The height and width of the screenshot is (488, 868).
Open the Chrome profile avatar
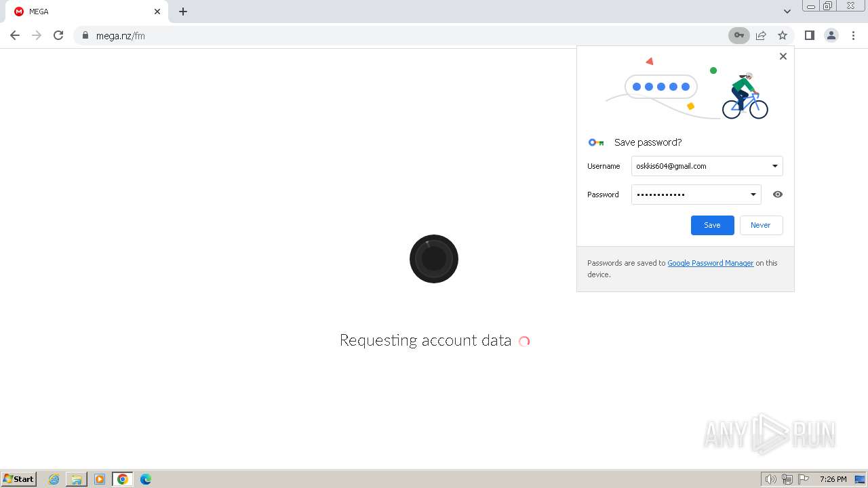point(831,35)
